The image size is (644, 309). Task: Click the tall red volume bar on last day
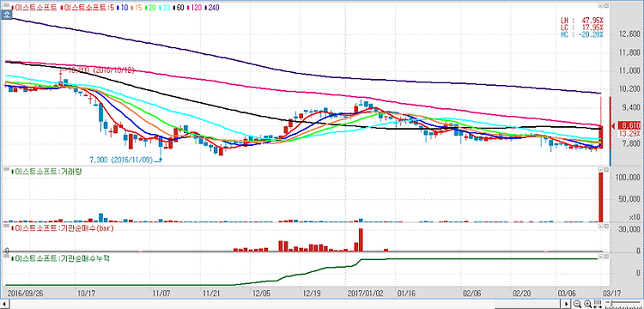tap(601, 197)
